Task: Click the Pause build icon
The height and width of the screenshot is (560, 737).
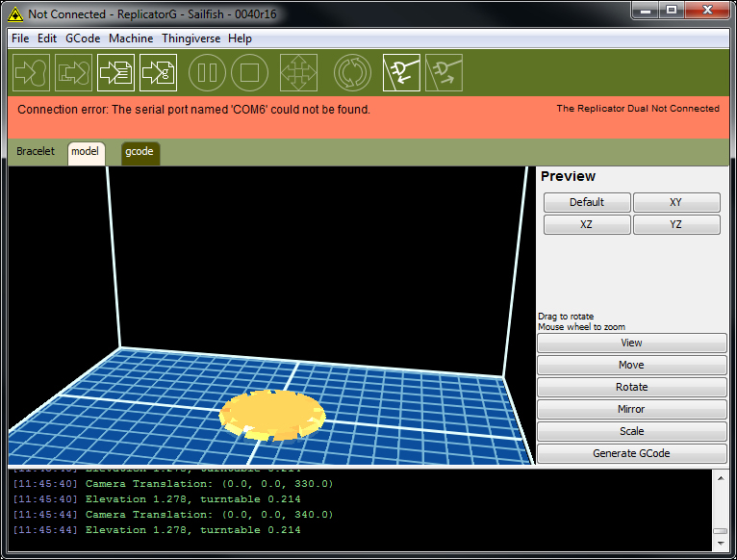Action: [x=207, y=73]
